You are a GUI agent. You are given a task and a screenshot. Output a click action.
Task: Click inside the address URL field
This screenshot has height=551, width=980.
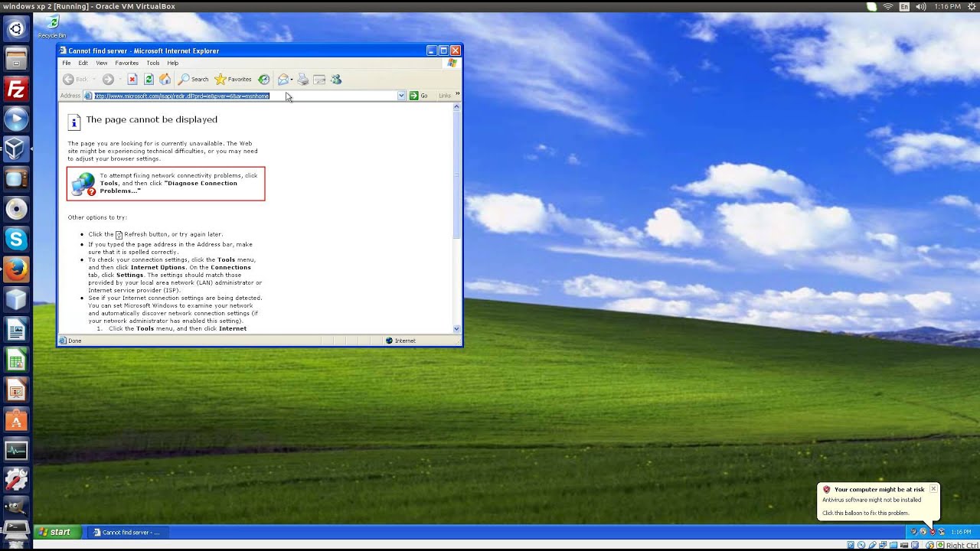click(245, 96)
